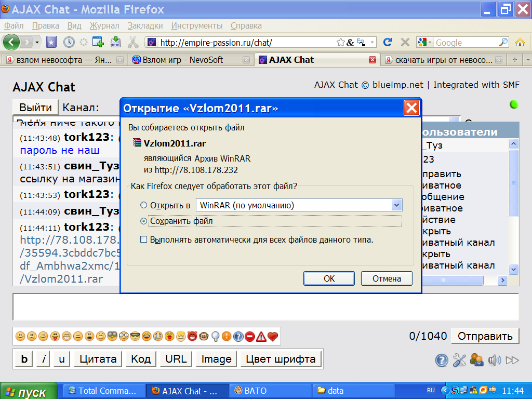Toggle chat sound speaker icon

click(x=495, y=361)
